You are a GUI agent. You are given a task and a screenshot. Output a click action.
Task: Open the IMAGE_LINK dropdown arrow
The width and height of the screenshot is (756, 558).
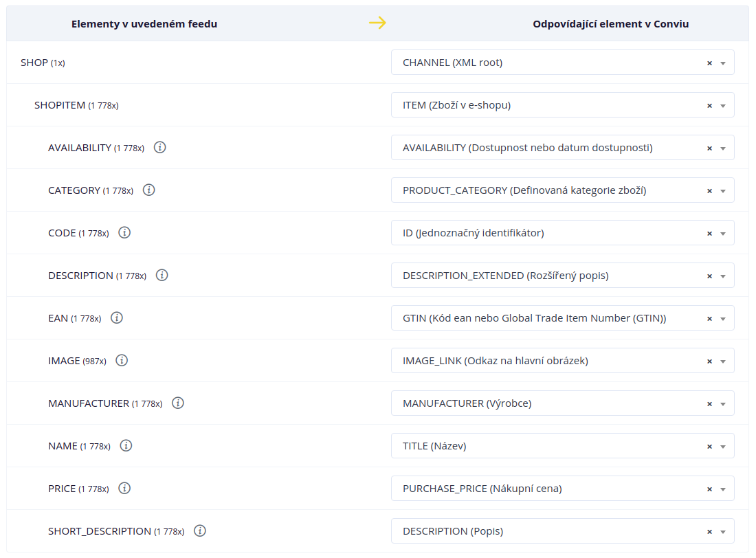723,361
